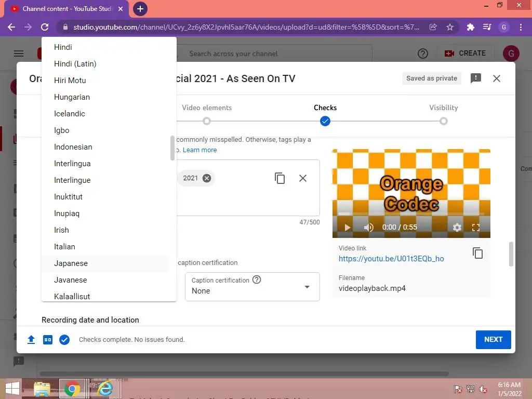Open Chrome media control icon
This screenshot has height=399, width=532.
487,27
